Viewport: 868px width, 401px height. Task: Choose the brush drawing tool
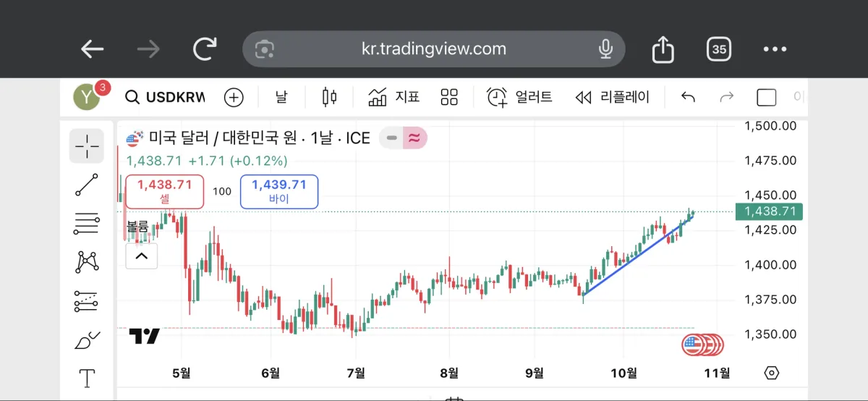click(x=87, y=339)
